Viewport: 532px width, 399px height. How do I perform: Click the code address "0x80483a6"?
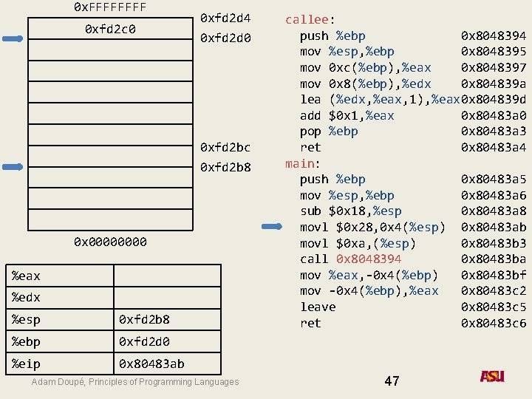pos(494,195)
